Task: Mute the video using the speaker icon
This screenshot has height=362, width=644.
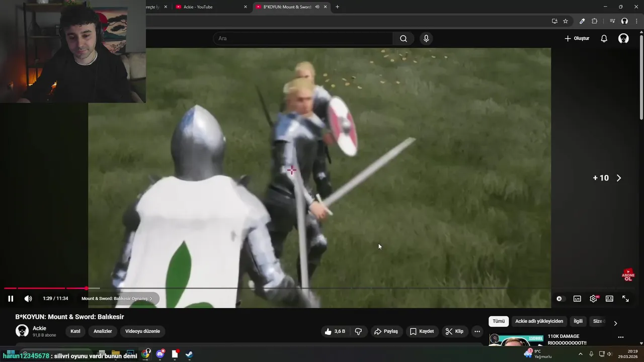Action: click(x=28, y=299)
